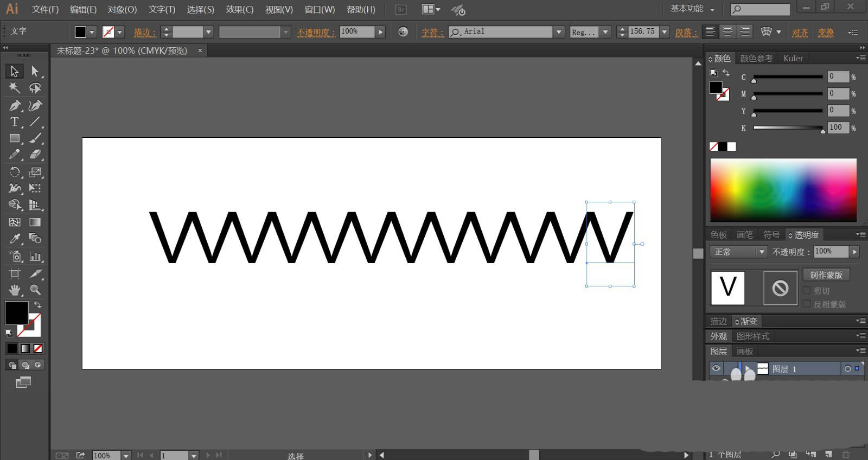868x460 pixels.
Task: Select the Selection tool arrow
Action: point(15,71)
